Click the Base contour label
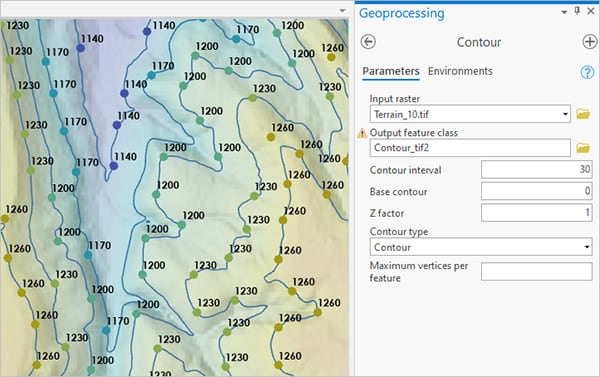The height and width of the screenshot is (377, 600). [x=398, y=192]
